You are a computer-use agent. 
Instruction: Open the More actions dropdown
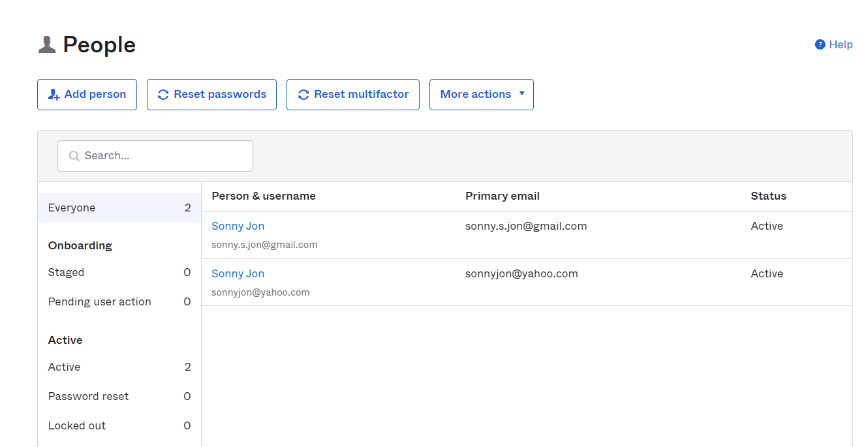[481, 94]
